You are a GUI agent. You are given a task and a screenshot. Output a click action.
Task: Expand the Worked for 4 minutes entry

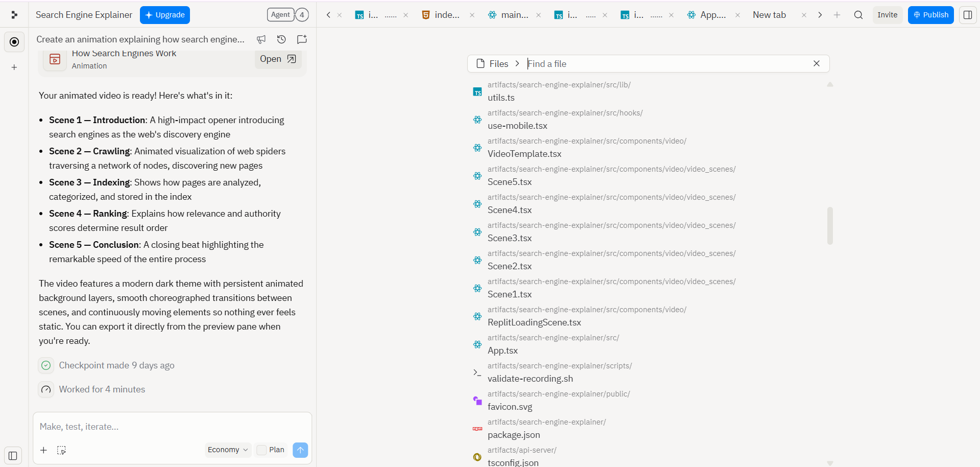[102, 389]
